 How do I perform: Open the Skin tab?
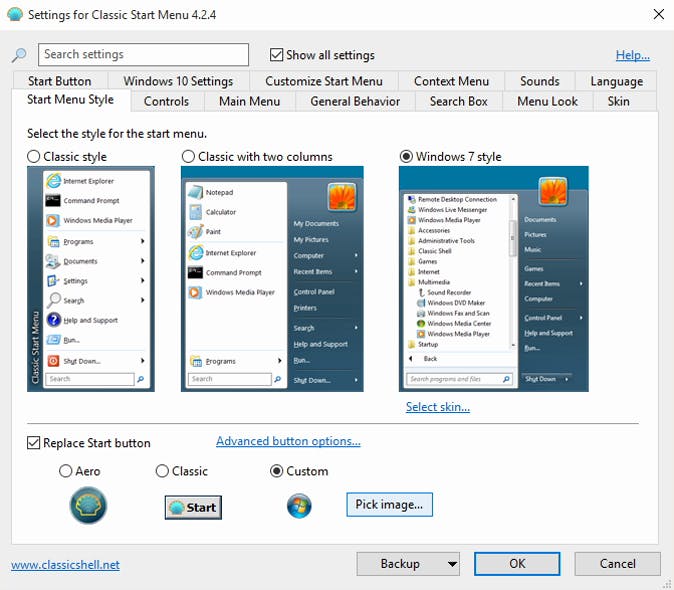pyautogui.click(x=619, y=101)
